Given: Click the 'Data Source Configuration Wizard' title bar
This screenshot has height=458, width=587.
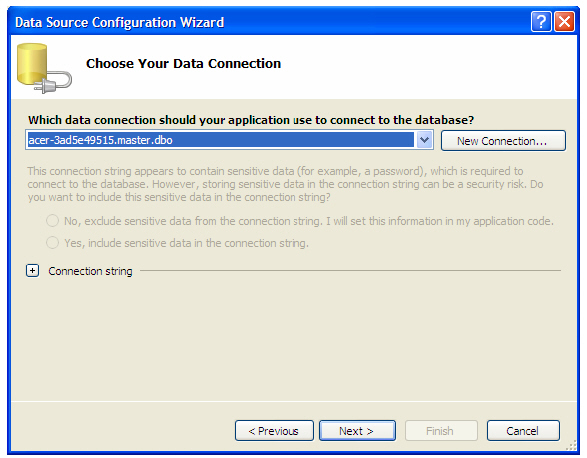Looking at the screenshot, I should point(119,22).
